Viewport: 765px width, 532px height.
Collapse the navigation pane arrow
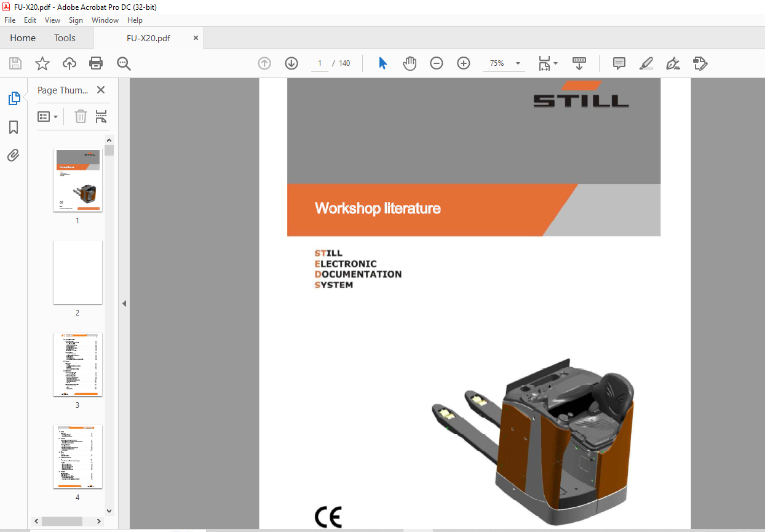point(124,303)
